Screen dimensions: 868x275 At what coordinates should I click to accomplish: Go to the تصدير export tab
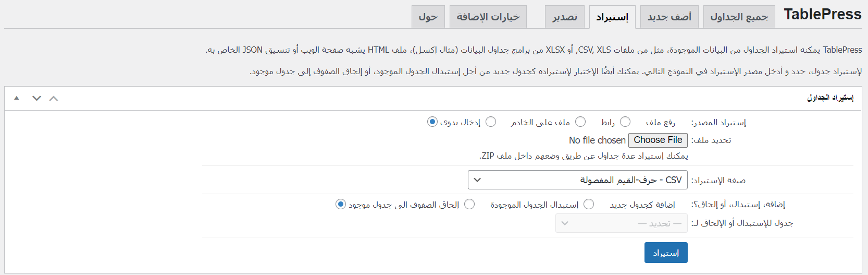coord(565,17)
